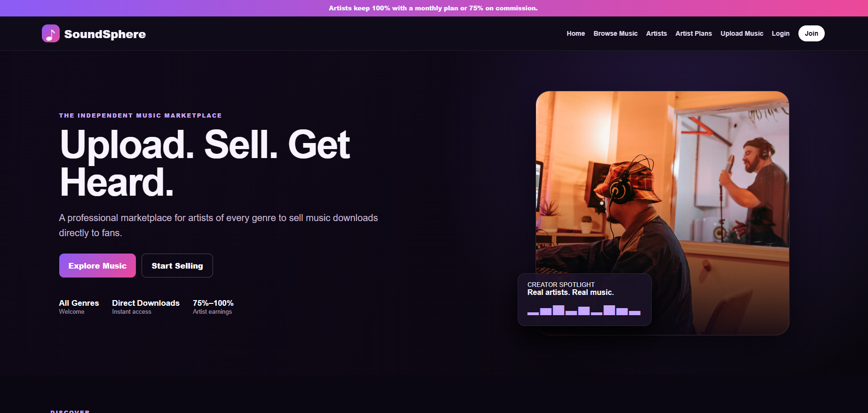The height and width of the screenshot is (413, 868).
Task: Open the Artists nav item
Action: click(656, 33)
